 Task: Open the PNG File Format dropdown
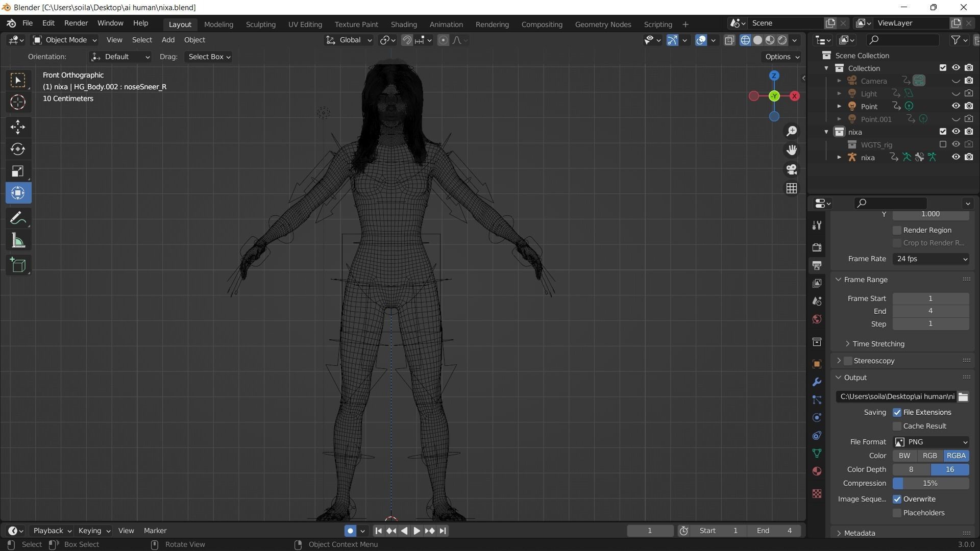pos(930,442)
